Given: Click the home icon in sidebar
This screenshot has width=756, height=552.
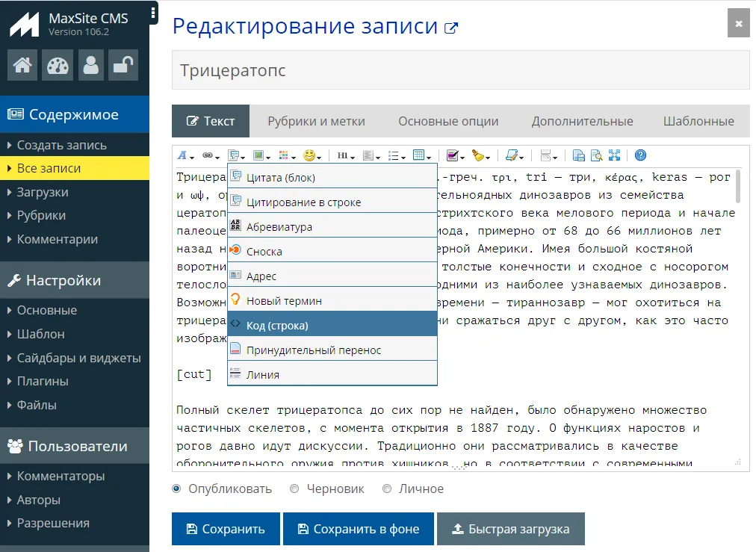Looking at the screenshot, I should [x=22, y=66].
